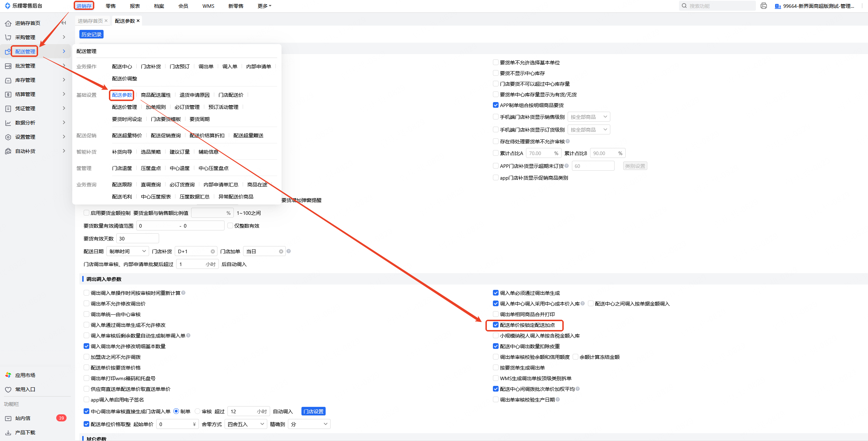Screen dimensions: 868x441
Task: Click the printer icon in top bar
Action: [763, 6]
